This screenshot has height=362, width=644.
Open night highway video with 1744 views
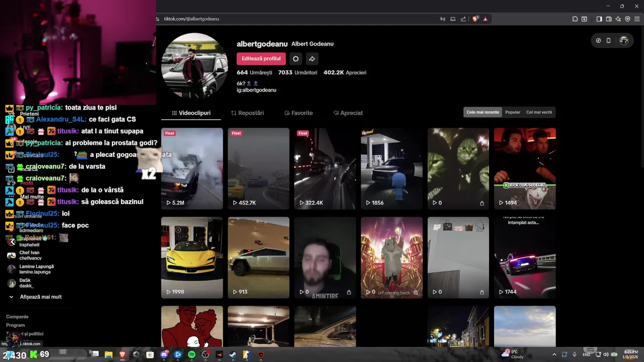(525, 257)
